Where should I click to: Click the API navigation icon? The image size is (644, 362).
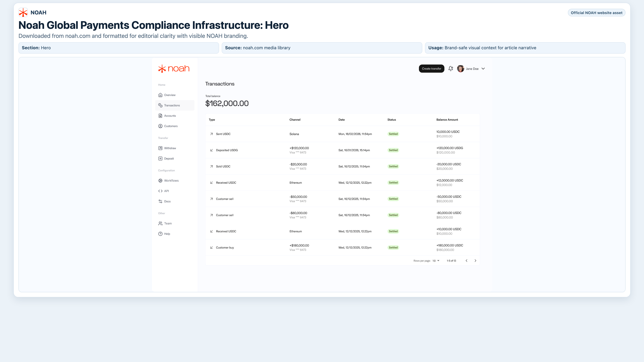click(x=160, y=191)
